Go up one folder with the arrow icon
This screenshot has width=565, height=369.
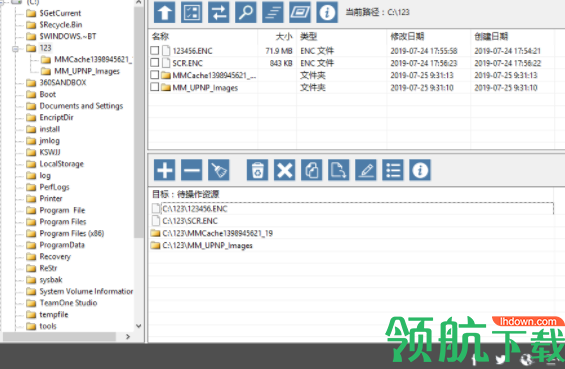click(165, 12)
